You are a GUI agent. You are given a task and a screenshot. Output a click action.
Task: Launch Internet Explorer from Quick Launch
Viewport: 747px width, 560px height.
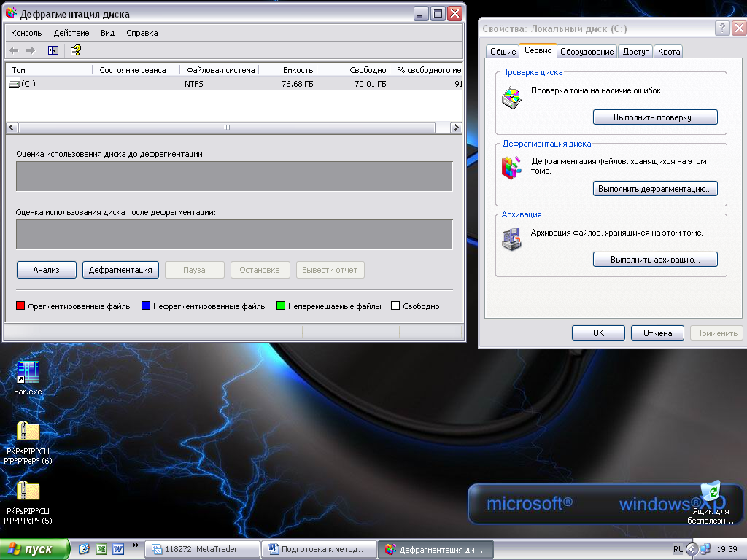tap(84, 549)
